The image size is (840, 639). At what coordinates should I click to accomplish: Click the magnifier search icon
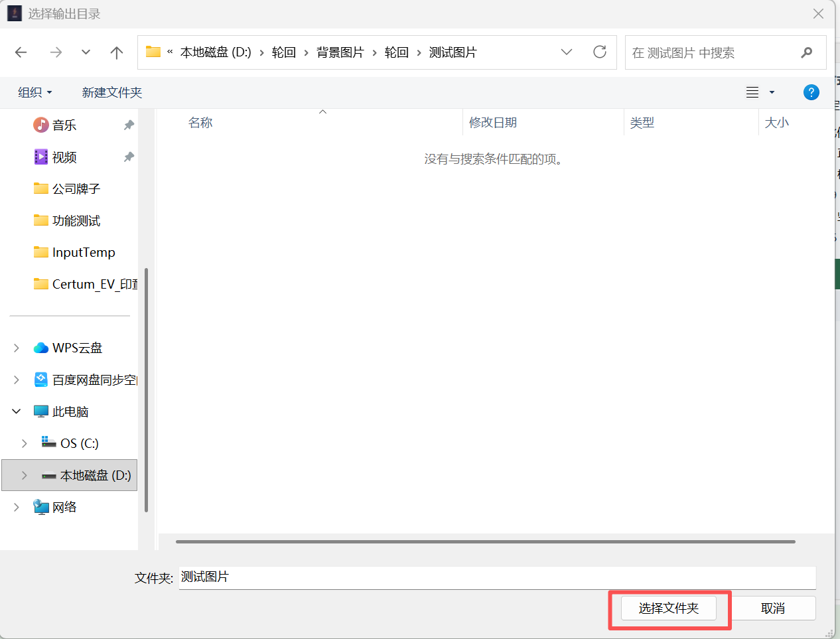pyautogui.click(x=807, y=52)
